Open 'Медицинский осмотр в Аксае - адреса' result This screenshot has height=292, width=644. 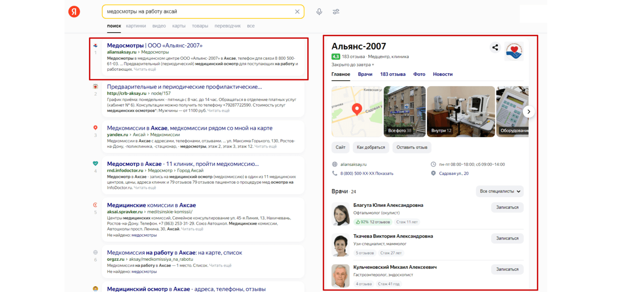186,289
